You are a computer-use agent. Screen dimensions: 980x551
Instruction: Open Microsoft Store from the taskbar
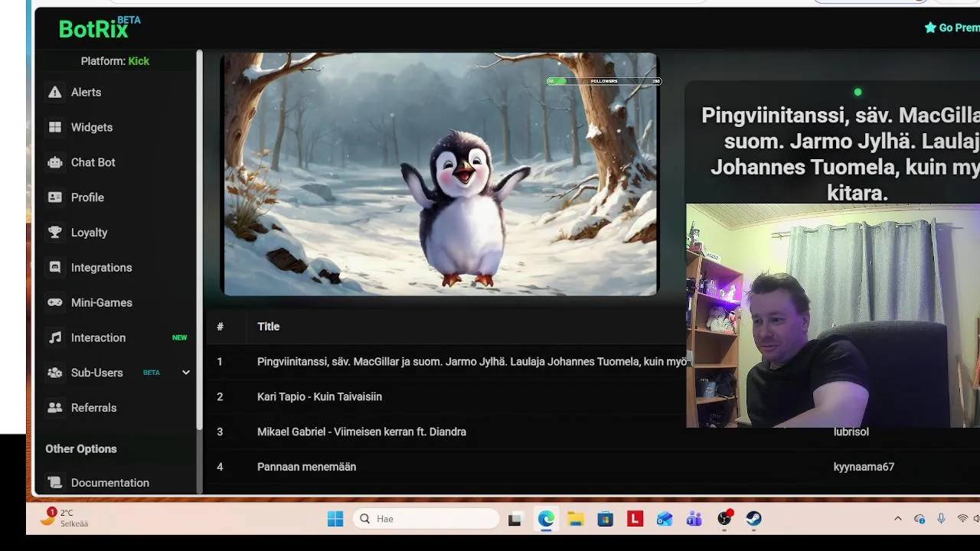(x=606, y=519)
